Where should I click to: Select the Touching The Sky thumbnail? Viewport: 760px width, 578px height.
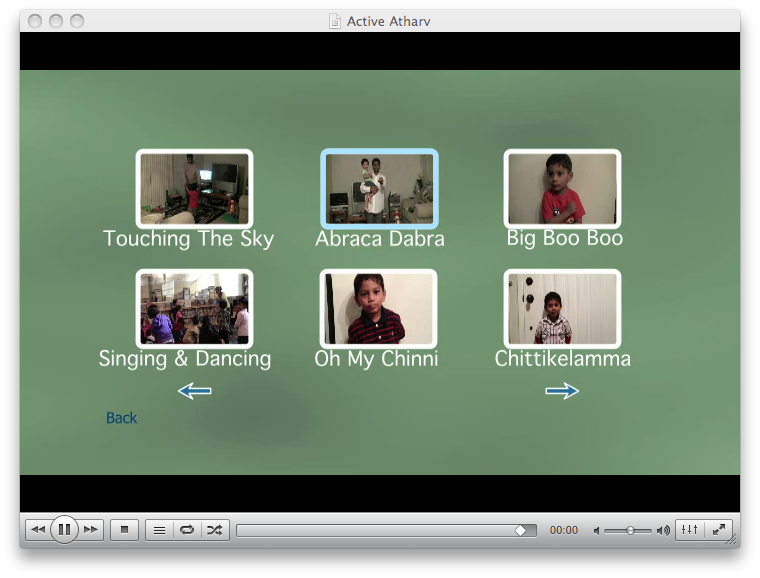(x=194, y=188)
